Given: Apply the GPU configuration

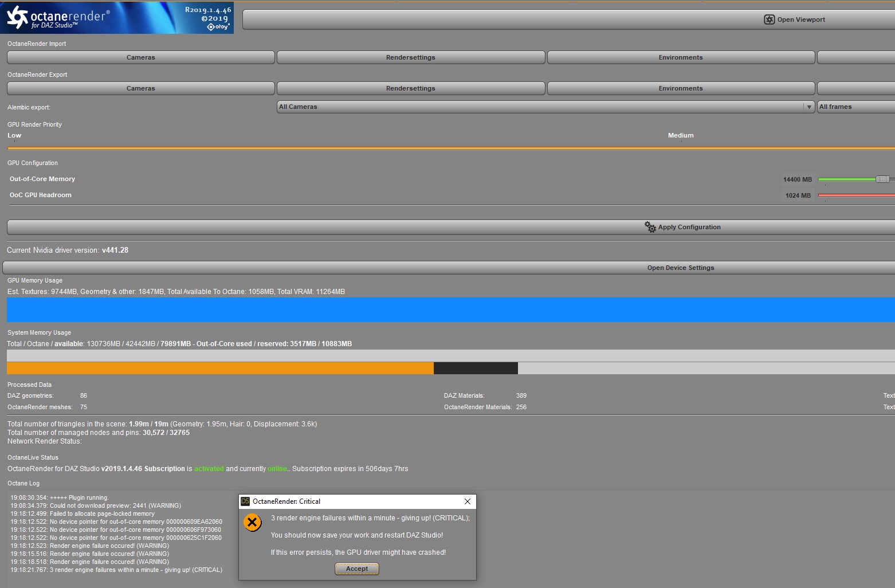Looking at the screenshot, I should click(x=451, y=227).
